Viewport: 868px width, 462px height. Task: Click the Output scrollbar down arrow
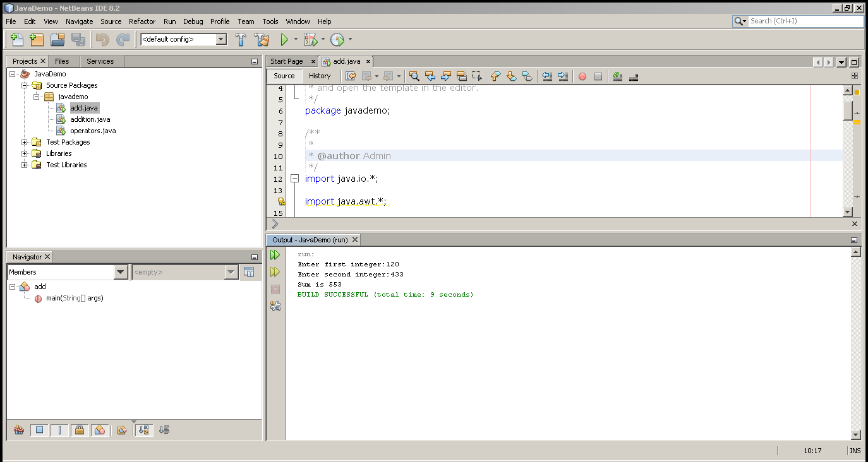pos(856,435)
